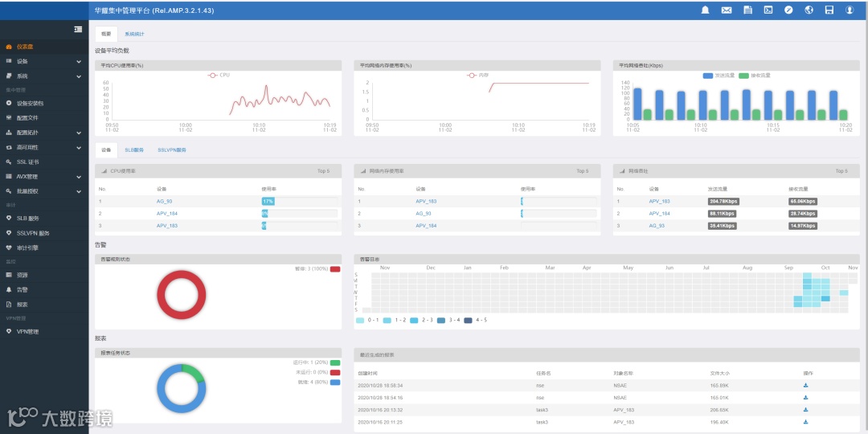Expand the 高可用性 sidebar menu chevron
868x434 pixels.
pyautogui.click(x=79, y=148)
